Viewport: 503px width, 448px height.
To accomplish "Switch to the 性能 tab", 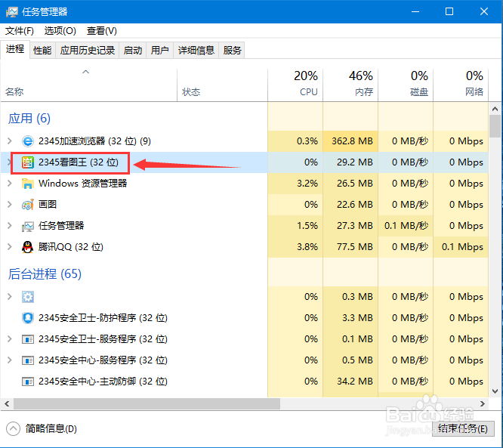I will coord(42,51).
